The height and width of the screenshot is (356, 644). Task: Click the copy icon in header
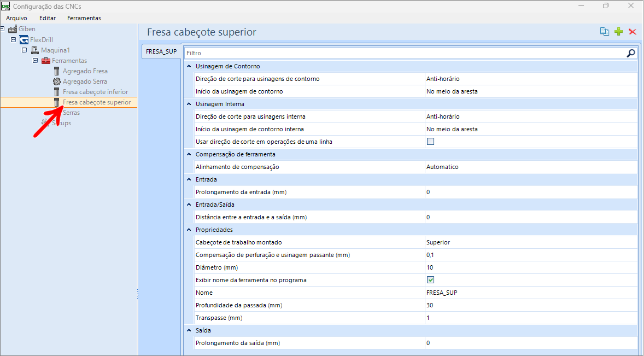click(604, 32)
